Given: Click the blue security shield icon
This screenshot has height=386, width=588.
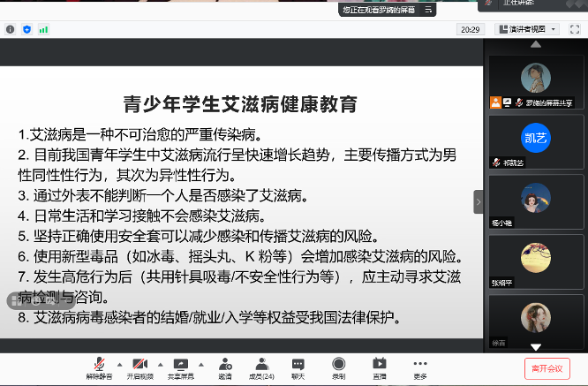Looking at the screenshot, I should 26,29.
